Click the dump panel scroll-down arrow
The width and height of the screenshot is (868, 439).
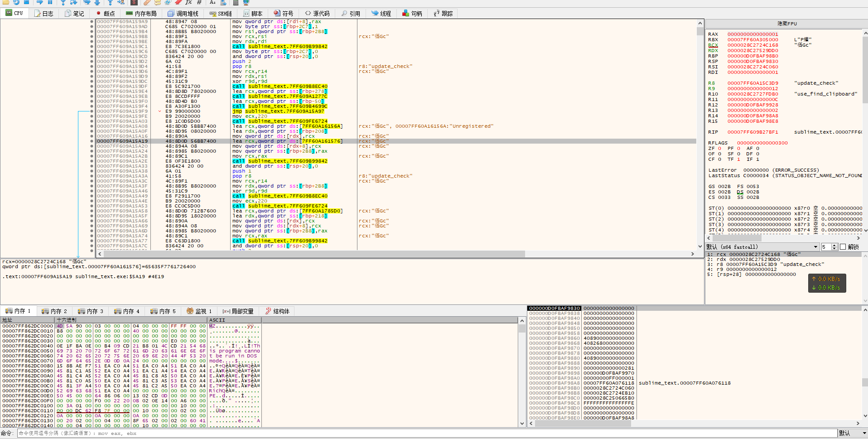click(x=522, y=424)
